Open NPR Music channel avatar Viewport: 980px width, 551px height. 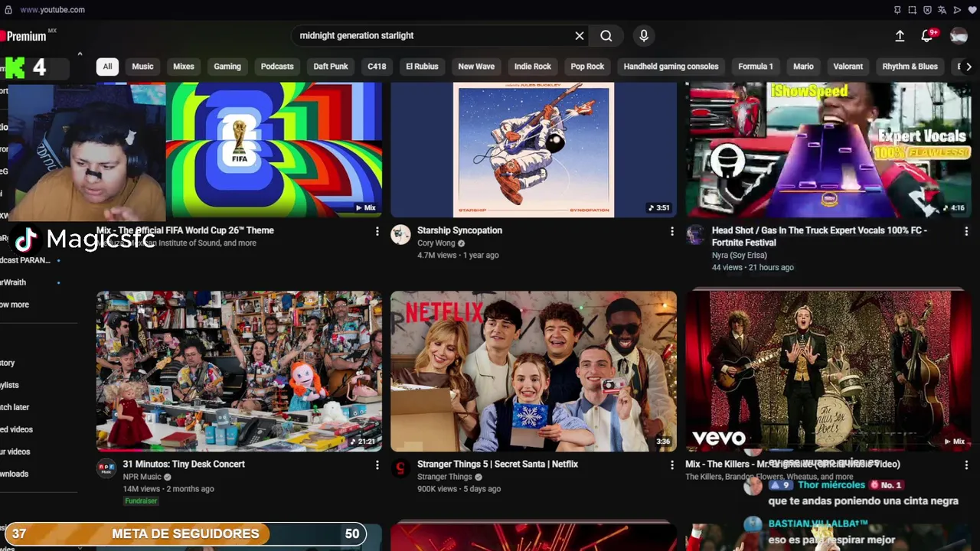pos(106,468)
